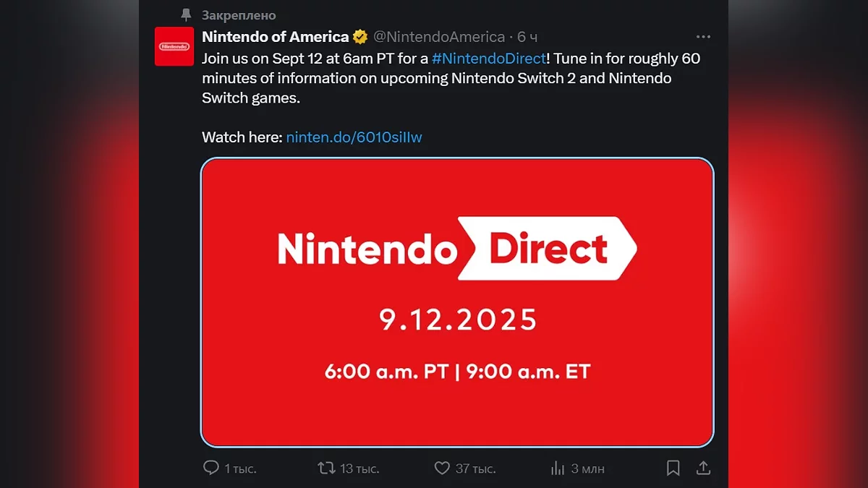Click the share upload arrow icon
Screen dimensions: 868x488
(702, 468)
